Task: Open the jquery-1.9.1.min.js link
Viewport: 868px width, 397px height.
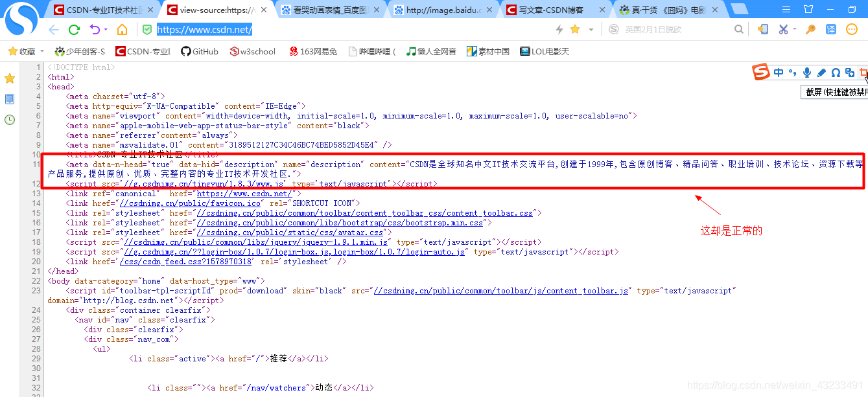Action: [x=256, y=242]
